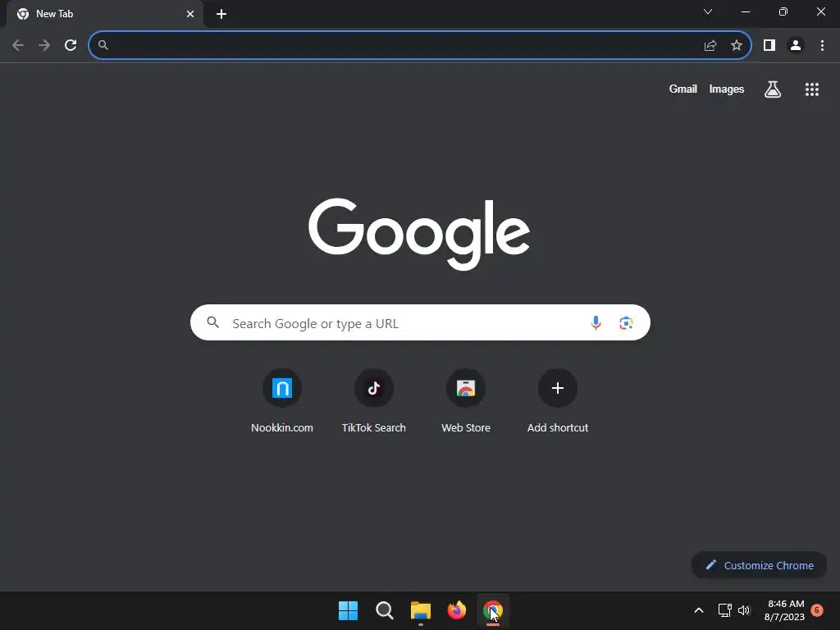840x630 pixels.
Task: Open the side panel icon
Action: point(769,45)
